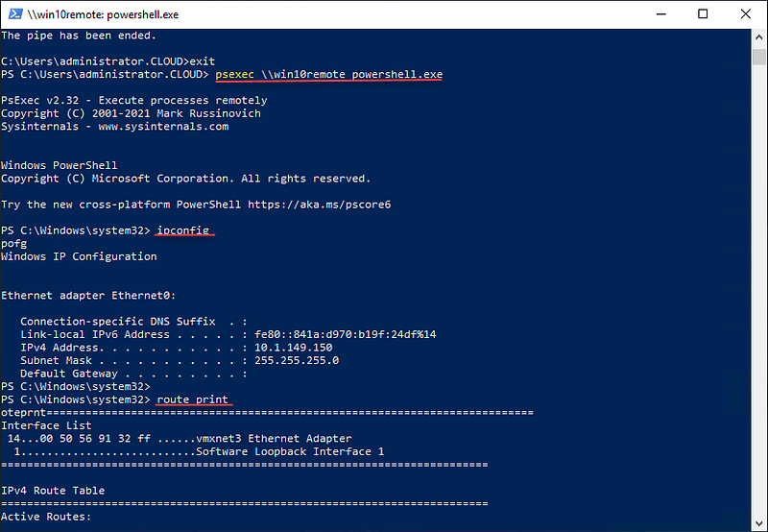Click the vmxnet3 Ethernet Adapter entry
This screenshot has width=768, height=532.
tap(300, 438)
